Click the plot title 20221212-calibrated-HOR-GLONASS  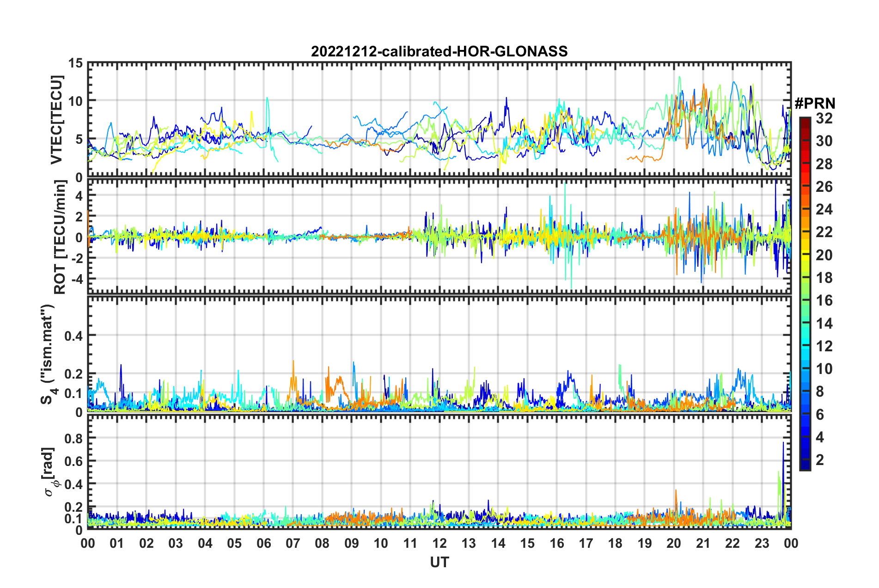tap(439, 51)
